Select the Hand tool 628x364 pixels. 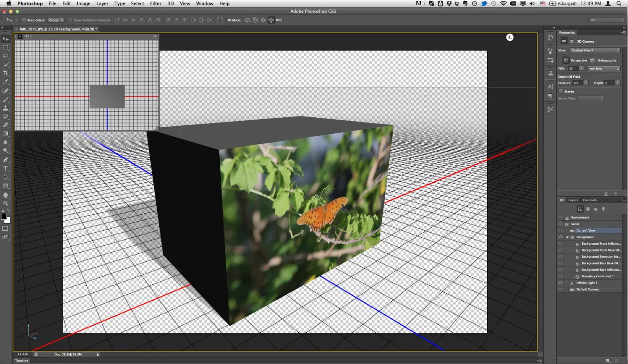click(5, 195)
